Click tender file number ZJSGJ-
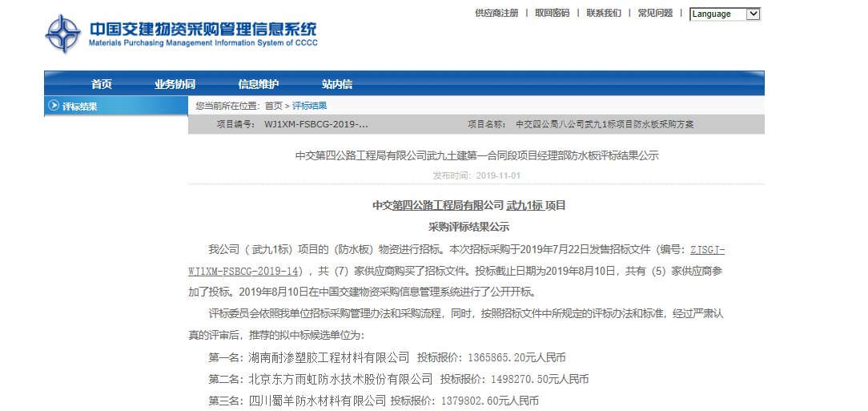The width and height of the screenshot is (868, 411). pyautogui.click(x=708, y=249)
